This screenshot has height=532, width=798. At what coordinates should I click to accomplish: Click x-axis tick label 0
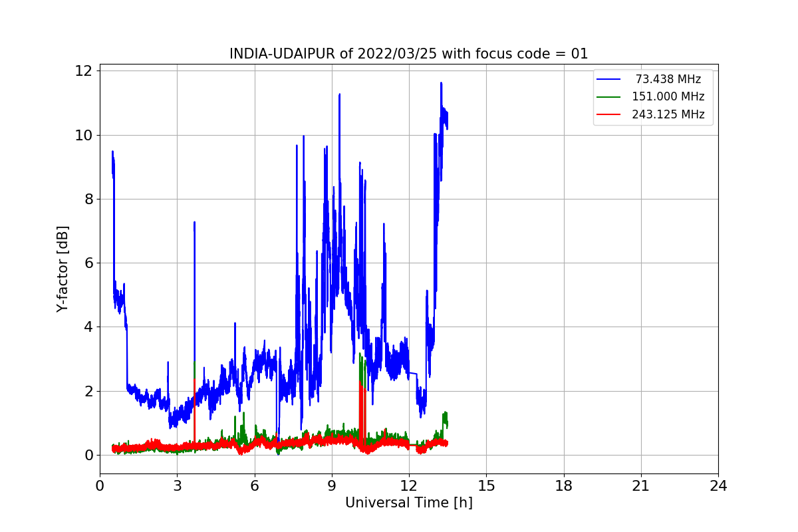(x=100, y=486)
